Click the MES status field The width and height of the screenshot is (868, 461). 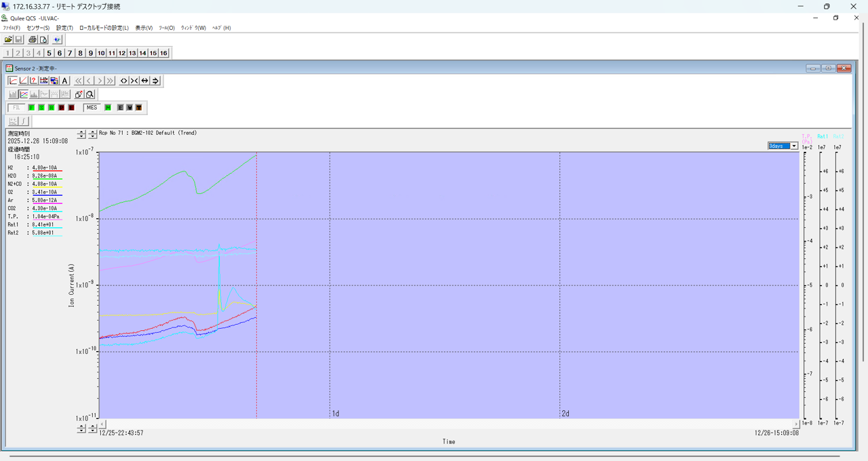(x=92, y=108)
